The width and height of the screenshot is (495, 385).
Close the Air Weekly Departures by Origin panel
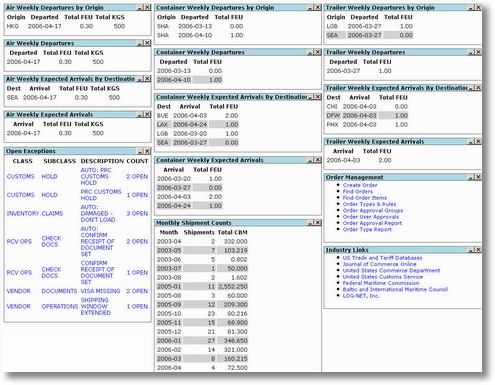[147, 7]
